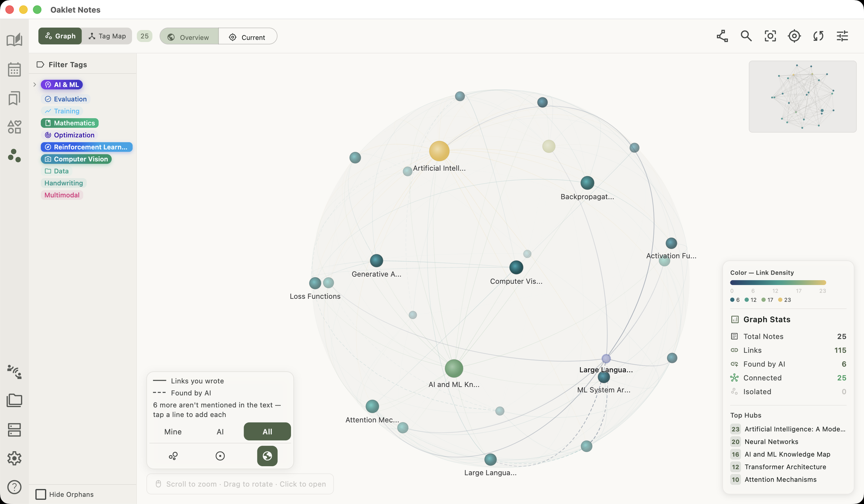Click the screenshot capture icon in toolbar
This screenshot has width=864, height=504.
(770, 36)
